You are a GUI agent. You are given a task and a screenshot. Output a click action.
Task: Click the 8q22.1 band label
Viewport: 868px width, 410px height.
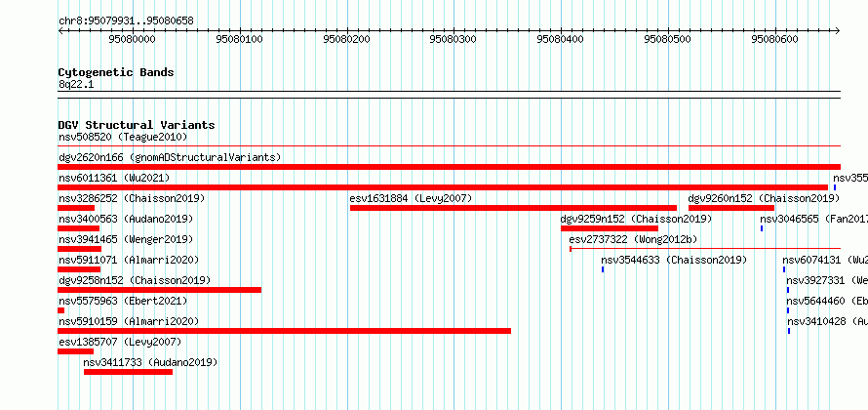click(76, 85)
